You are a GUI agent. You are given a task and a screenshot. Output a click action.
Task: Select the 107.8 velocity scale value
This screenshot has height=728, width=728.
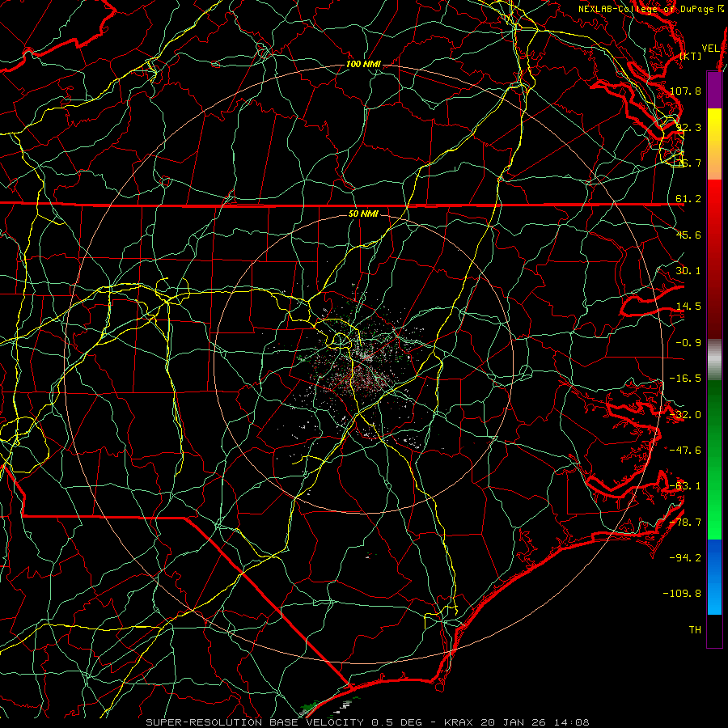(x=685, y=91)
